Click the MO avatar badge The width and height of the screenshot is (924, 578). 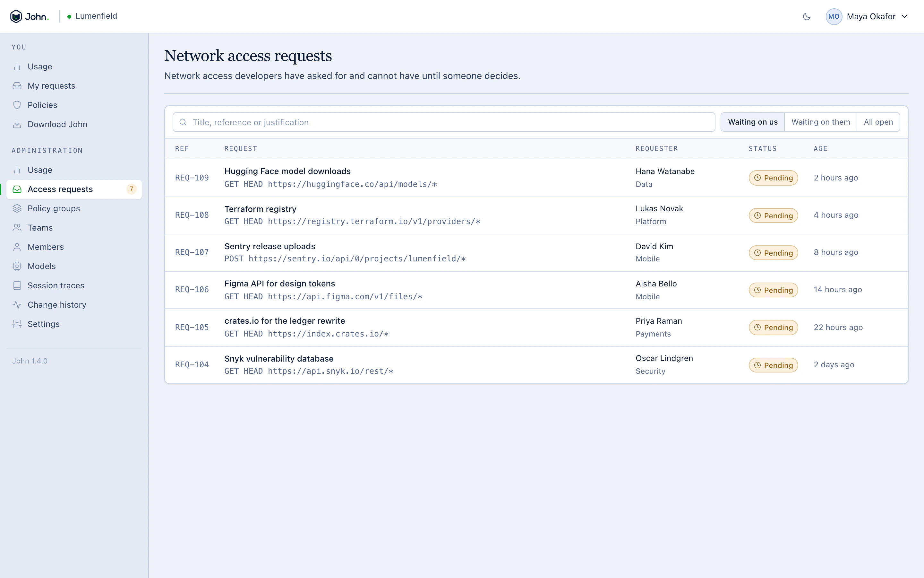(834, 16)
